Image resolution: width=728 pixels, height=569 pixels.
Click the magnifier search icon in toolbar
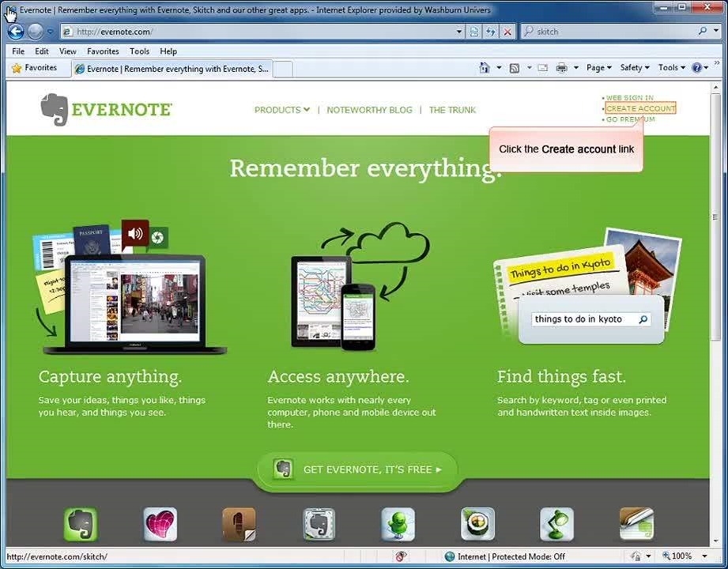[x=703, y=31]
